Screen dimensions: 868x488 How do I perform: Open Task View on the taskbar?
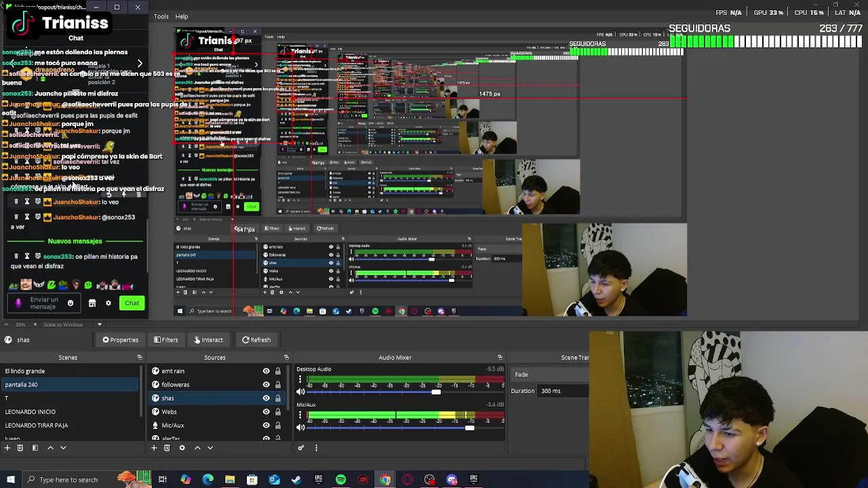pyautogui.click(x=163, y=480)
